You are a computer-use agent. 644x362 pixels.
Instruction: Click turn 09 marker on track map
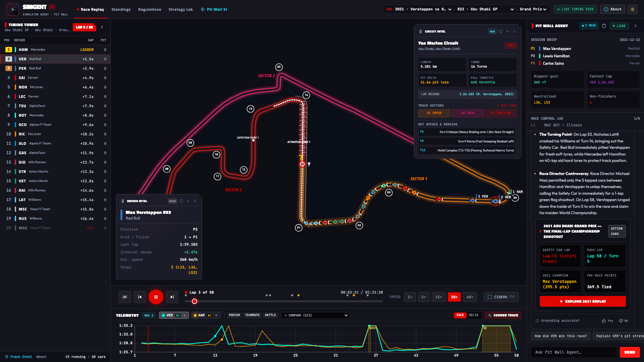[190, 143]
